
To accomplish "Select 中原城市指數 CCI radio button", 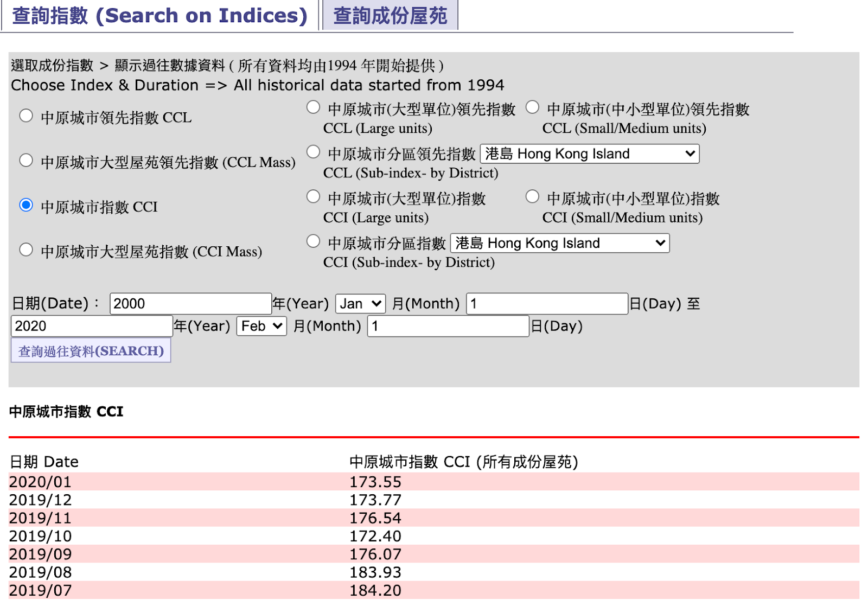I will (x=26, y=205).
